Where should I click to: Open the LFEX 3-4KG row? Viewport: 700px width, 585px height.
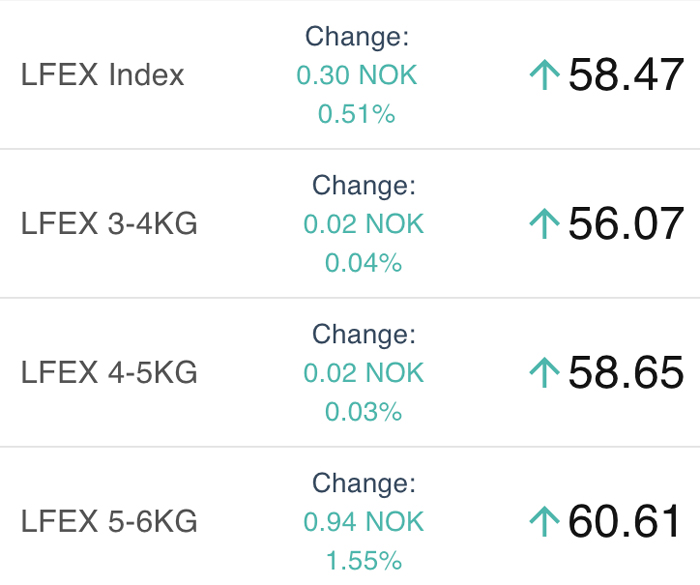(350, 223)
